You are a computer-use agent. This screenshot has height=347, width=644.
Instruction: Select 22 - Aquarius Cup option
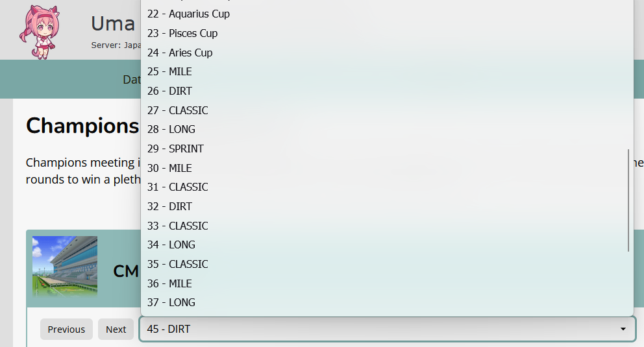click(x=387, y=14)
